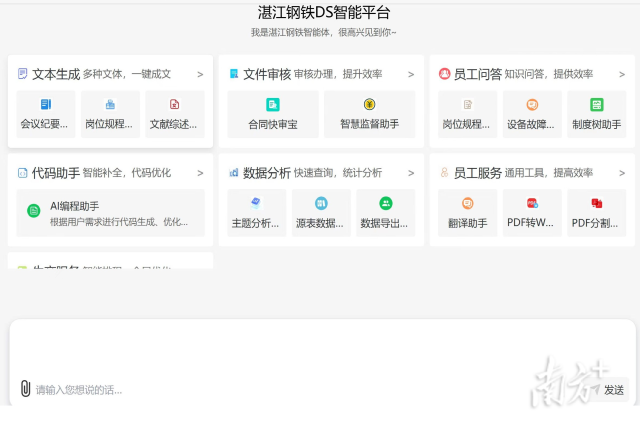Click the 多种文体，一键成文 subtitle
640x439 pixels.
click(127, 74)
